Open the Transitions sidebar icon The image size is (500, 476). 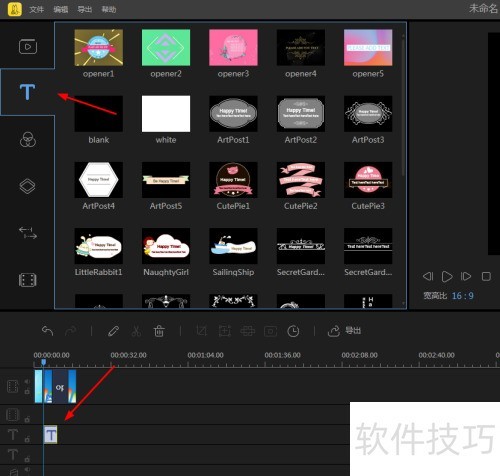pyautogui.click(x=28, y=233)
